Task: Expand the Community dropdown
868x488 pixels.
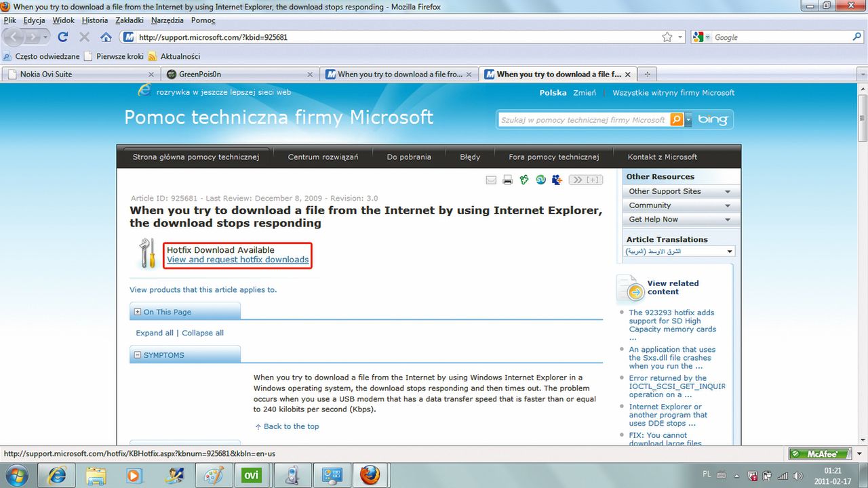Action: 681,205
